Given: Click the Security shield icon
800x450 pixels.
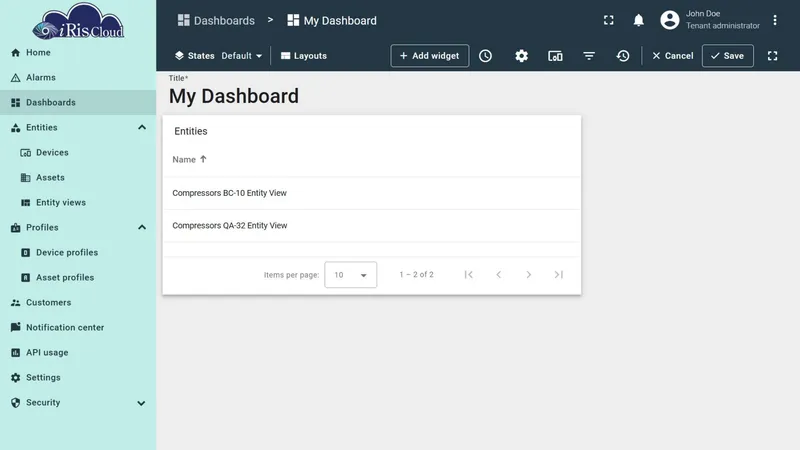Looking at the screenshot, I should tap(15, 403).
